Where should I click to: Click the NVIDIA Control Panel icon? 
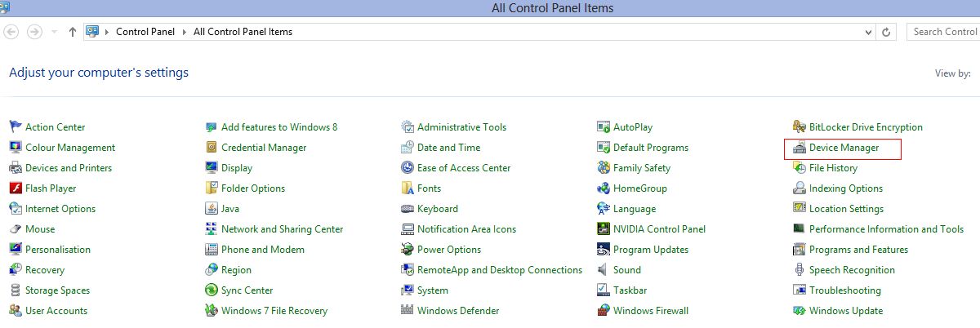point(604,229)
